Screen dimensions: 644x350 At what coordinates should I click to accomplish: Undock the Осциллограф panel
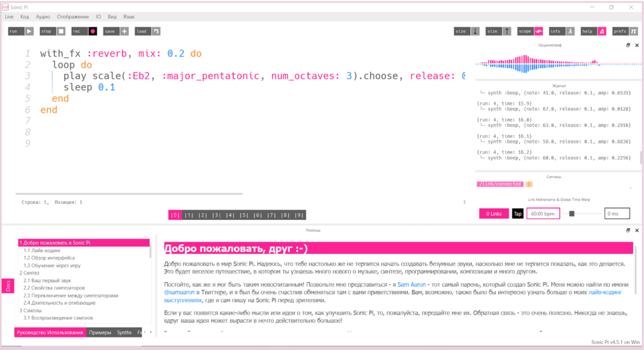pyautogui.click(x=628, y=45)
